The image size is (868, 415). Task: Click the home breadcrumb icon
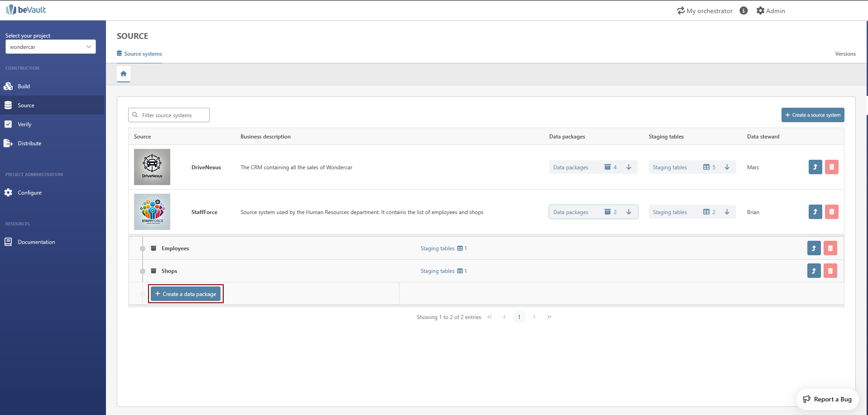(x=123, y=74)
